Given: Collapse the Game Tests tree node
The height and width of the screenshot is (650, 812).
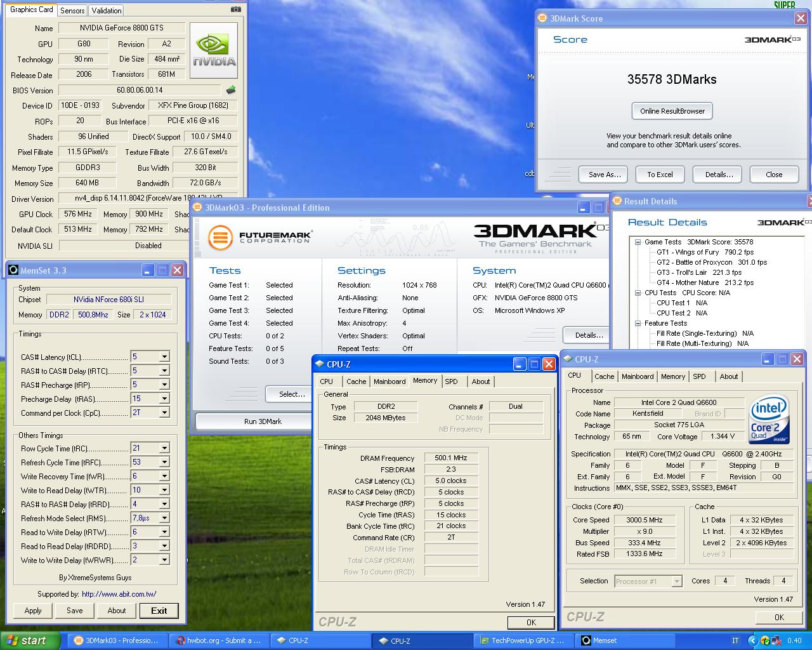Looking at the screenshot, I should point(638,242).
